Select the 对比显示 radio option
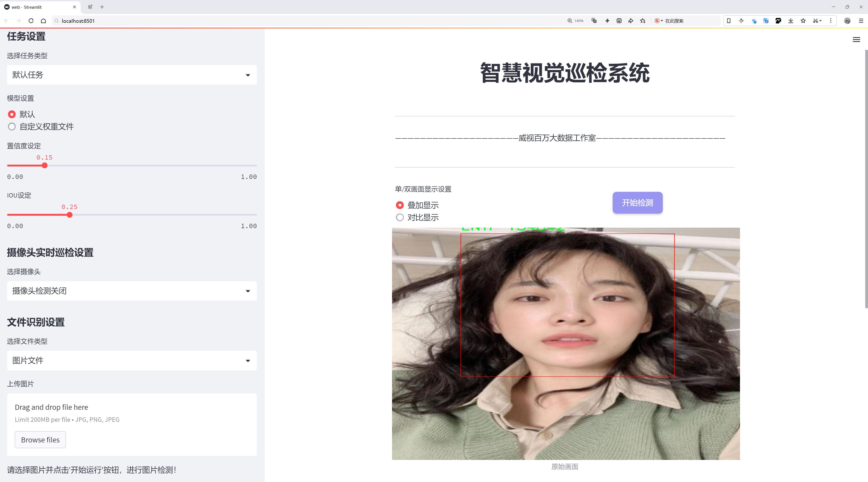The height and width of the screenshot is (482, 868). tap(400, 217)
